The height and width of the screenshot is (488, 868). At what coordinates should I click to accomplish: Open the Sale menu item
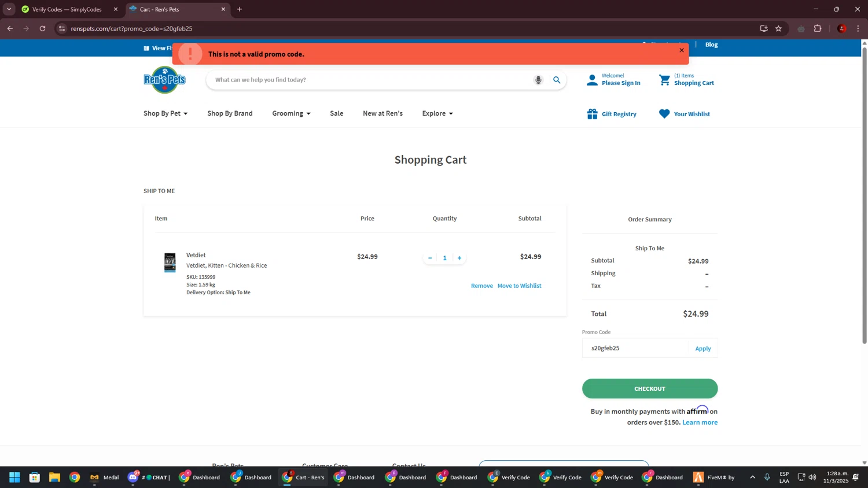pos(336,113)
